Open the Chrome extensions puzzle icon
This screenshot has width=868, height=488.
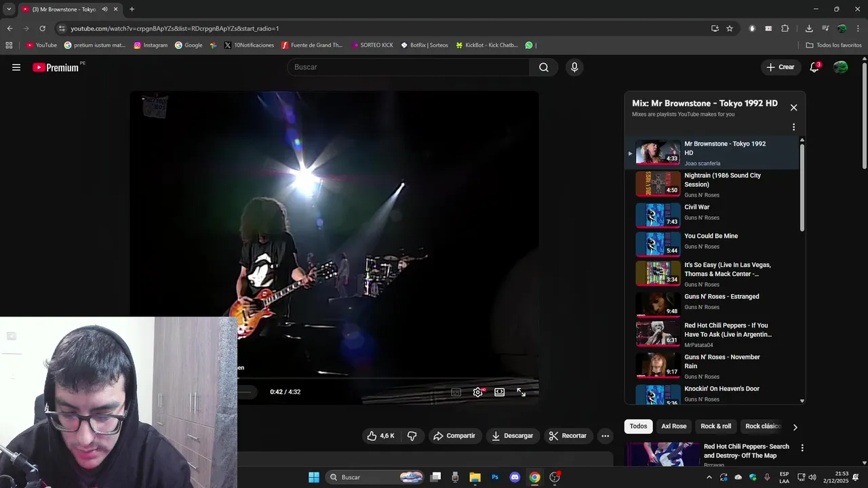(x=785, y=28)
